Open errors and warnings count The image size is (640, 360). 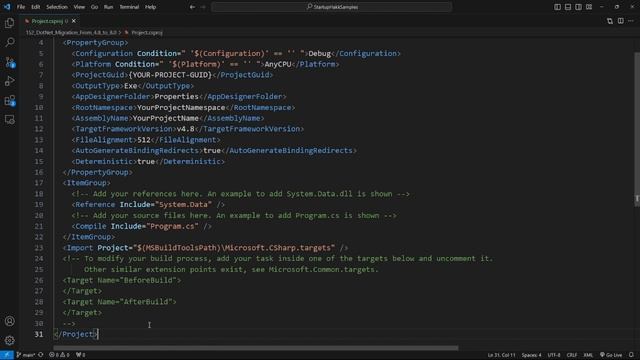(x=60, y=355)
